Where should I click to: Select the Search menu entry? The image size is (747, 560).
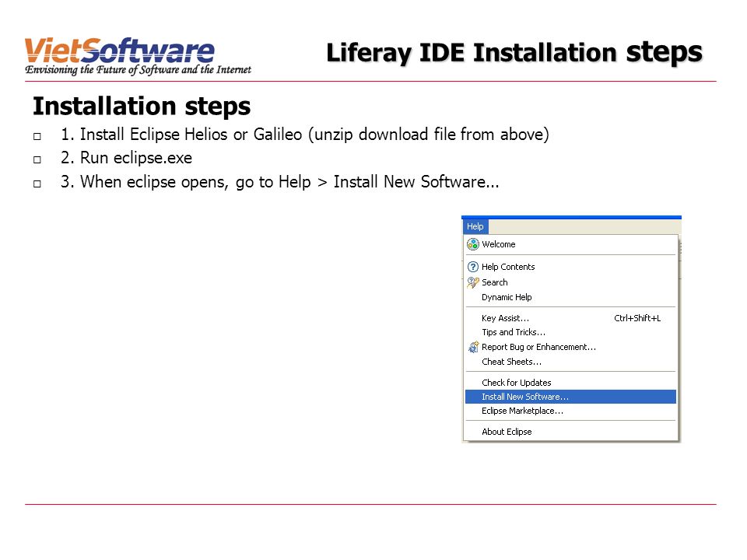coord(570,282)
